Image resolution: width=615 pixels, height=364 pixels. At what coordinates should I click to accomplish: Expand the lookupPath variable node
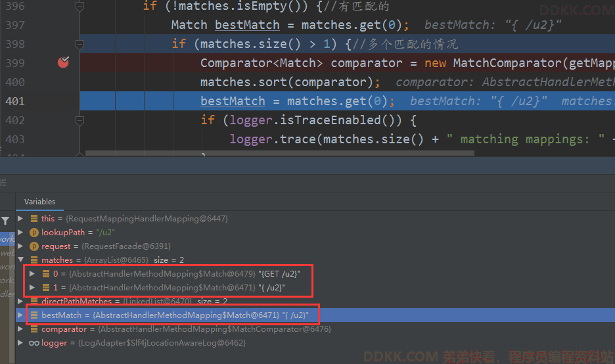(20, 232)
